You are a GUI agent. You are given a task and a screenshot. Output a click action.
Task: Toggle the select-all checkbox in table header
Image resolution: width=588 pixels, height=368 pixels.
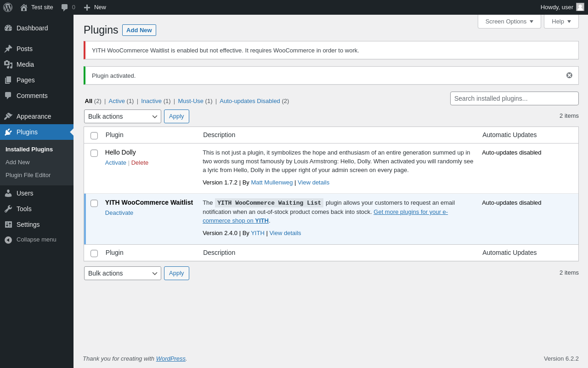coord(94,136)
